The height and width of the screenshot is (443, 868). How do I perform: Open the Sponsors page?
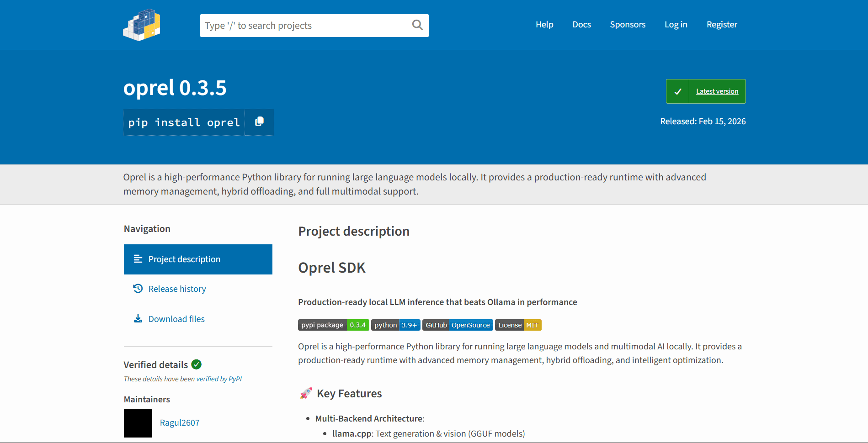pyautogui.click(x=627, y=24)
